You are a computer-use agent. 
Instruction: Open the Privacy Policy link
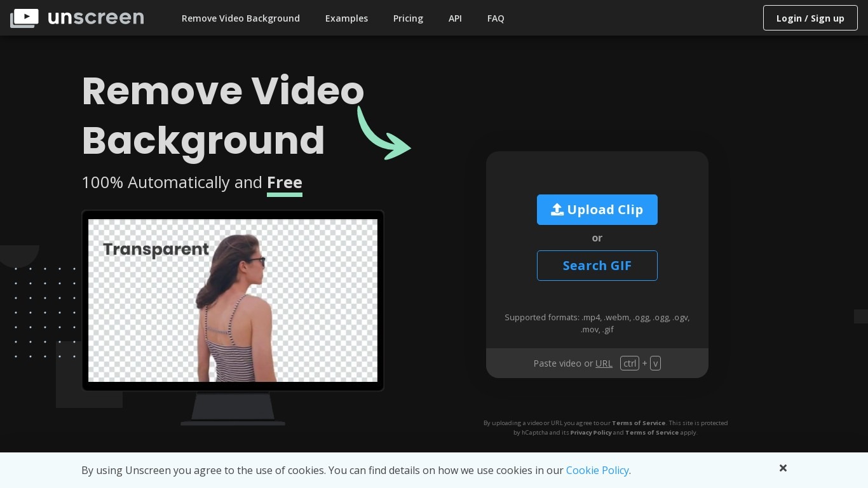(x=591, y=432)
